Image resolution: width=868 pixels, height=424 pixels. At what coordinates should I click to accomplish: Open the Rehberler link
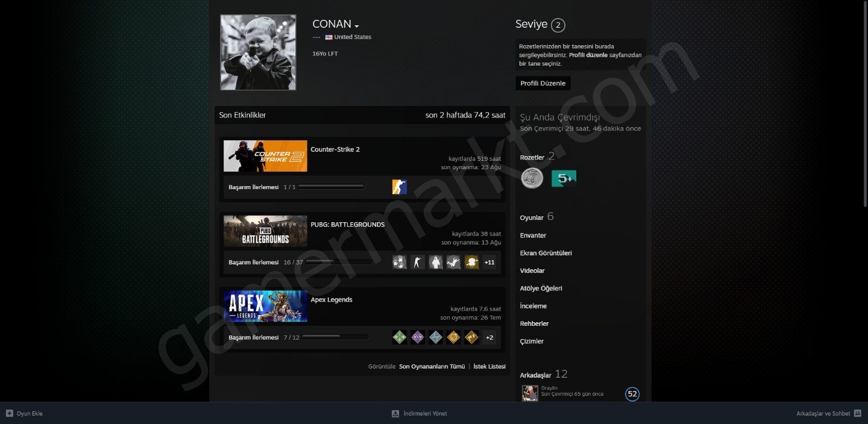point(535,323)
